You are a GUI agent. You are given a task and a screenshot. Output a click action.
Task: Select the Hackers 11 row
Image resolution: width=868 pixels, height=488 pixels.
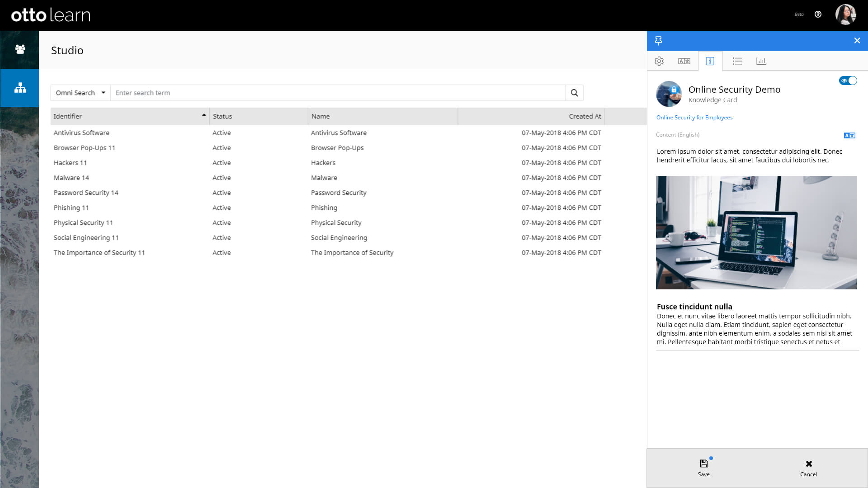[x=70, y=163]
